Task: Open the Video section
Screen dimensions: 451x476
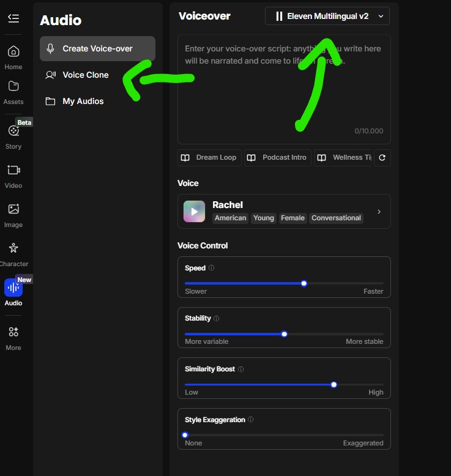Action: [x=13, y=176]
